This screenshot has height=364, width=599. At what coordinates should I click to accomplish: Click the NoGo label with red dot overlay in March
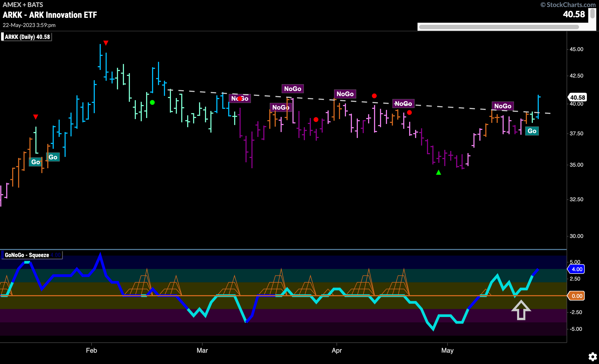(x=240, y=99)
